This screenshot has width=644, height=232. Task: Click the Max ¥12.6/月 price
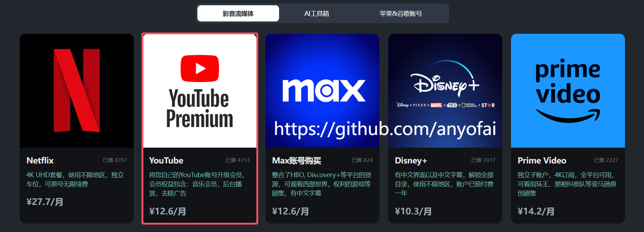pyautogui.click(x=290, y=211)
